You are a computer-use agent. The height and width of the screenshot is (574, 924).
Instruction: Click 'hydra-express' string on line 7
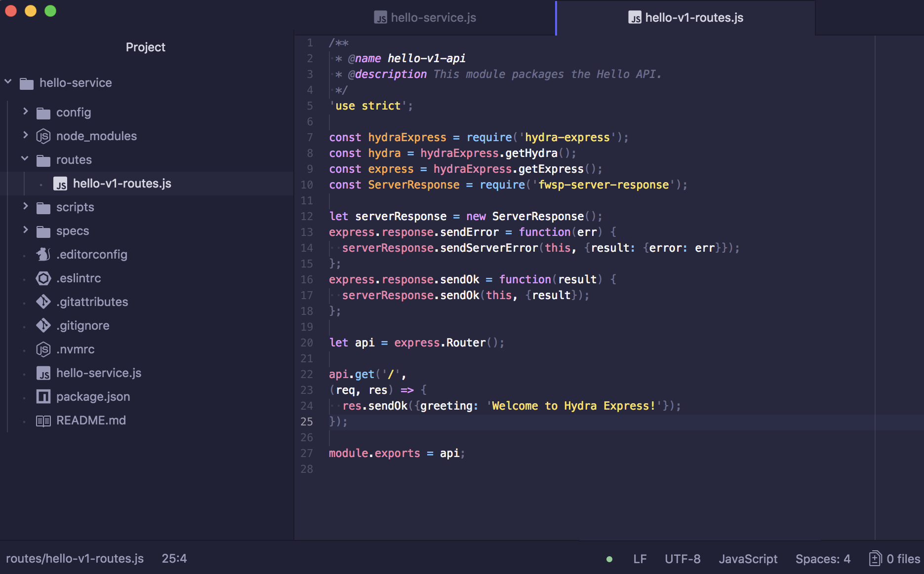pyautogui.click(x=567, y=138)
